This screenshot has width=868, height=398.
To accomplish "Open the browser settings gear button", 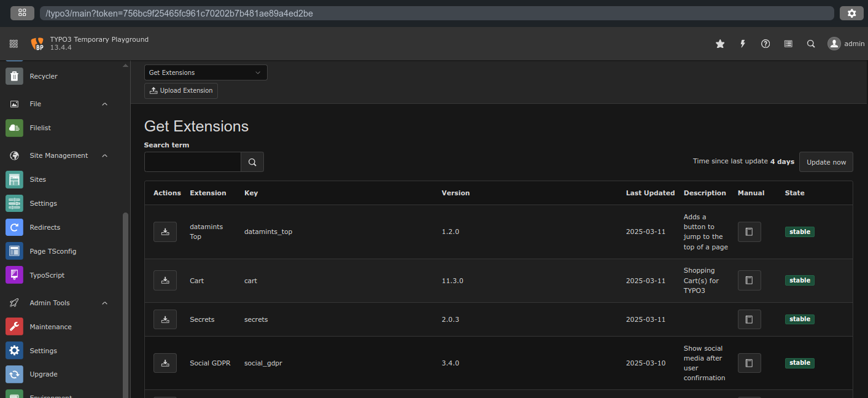I will (851, 13).
